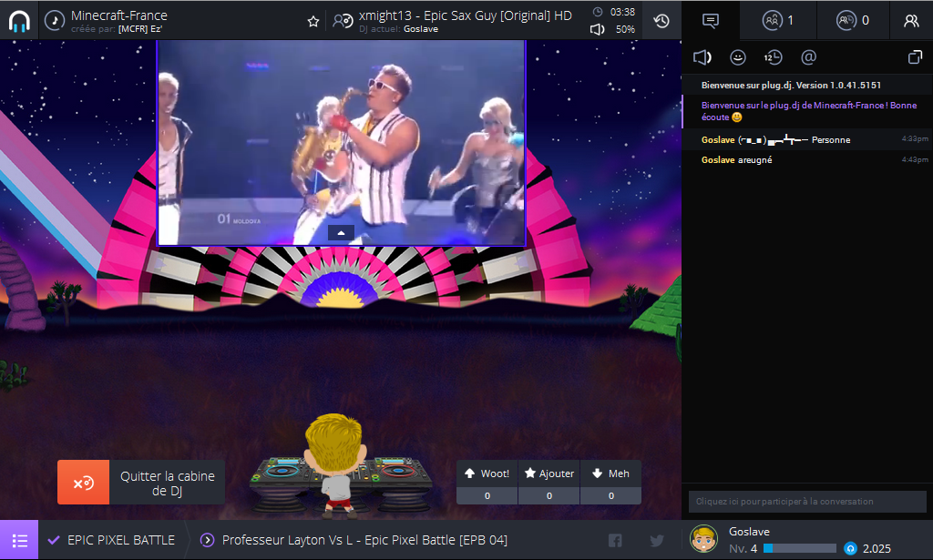933x560 pixels.
Task: Expand next track Professeur Layton Vs L
Action: coord(207,540)
